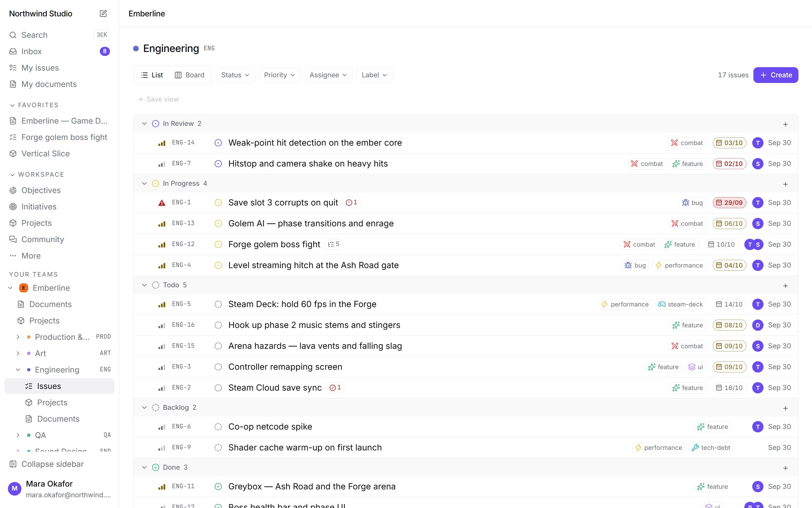Toggle status circle of Steam Cloud save sync
Viewport: 812px width, 508px height.
[218, 388]
